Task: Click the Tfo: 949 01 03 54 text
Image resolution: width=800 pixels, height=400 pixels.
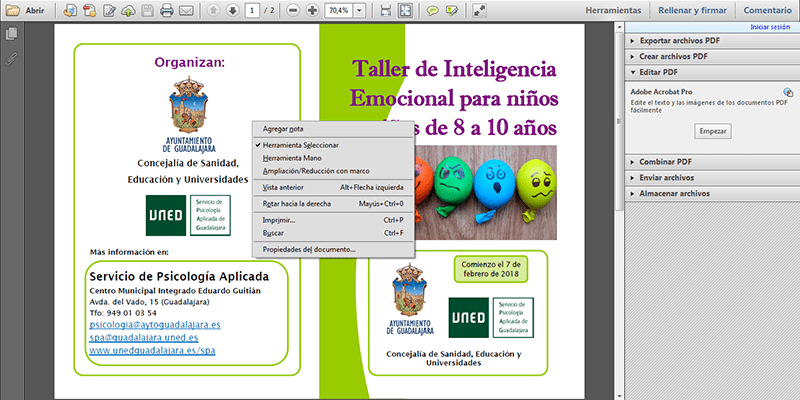Action: point(123,313)
